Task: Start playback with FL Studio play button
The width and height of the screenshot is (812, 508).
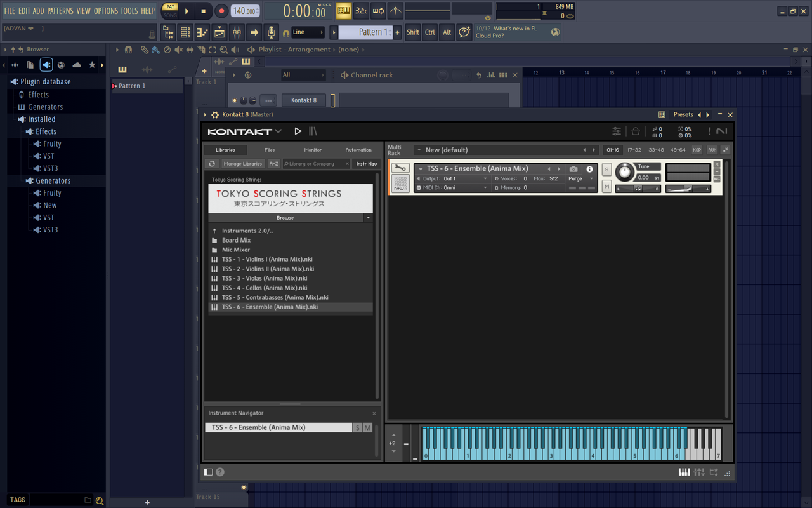Action: point(187,11)
